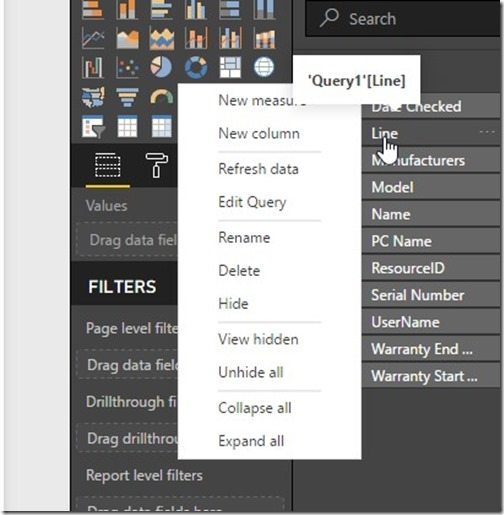Choose Rename in the context menu

tap(244, 238)
